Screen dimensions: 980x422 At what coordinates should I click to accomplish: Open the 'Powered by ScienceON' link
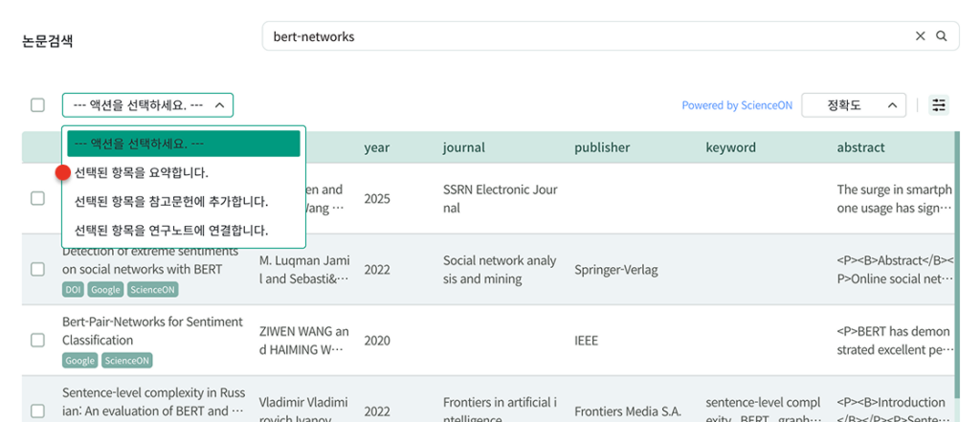point(736,105)
